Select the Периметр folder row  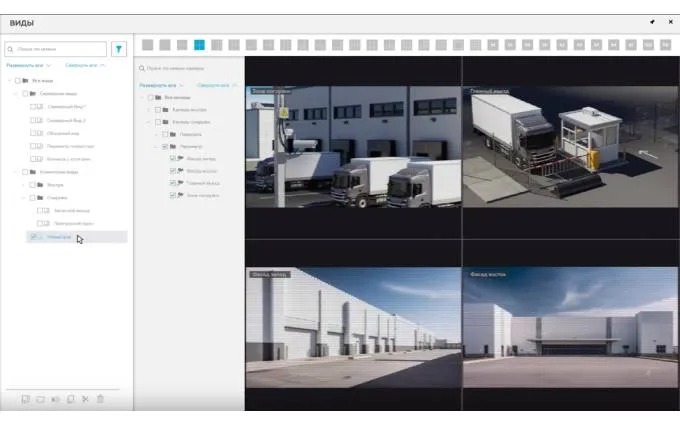[x=191, y=147]
